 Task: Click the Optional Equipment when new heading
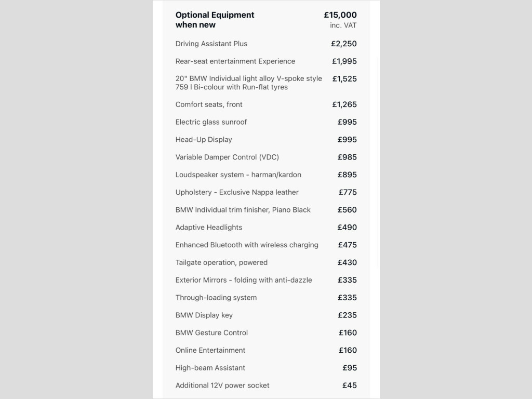tap(215, 20)
